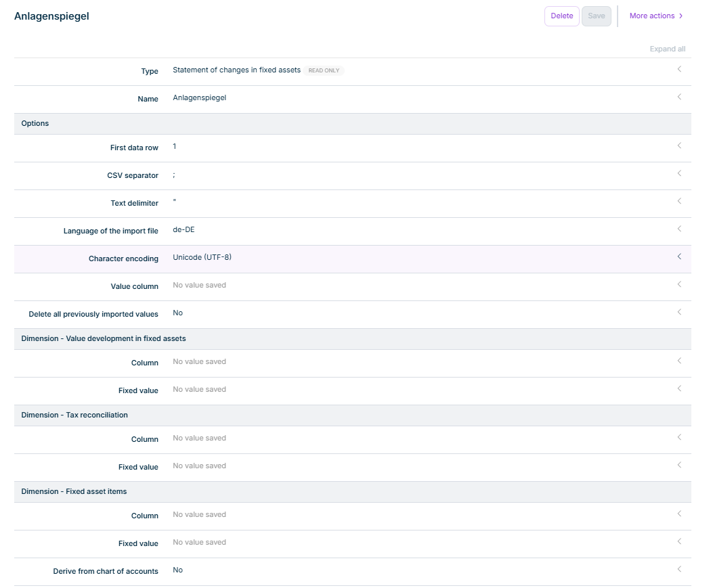
Task: Expand the Value column row chevron
Action: coord(679,284)
